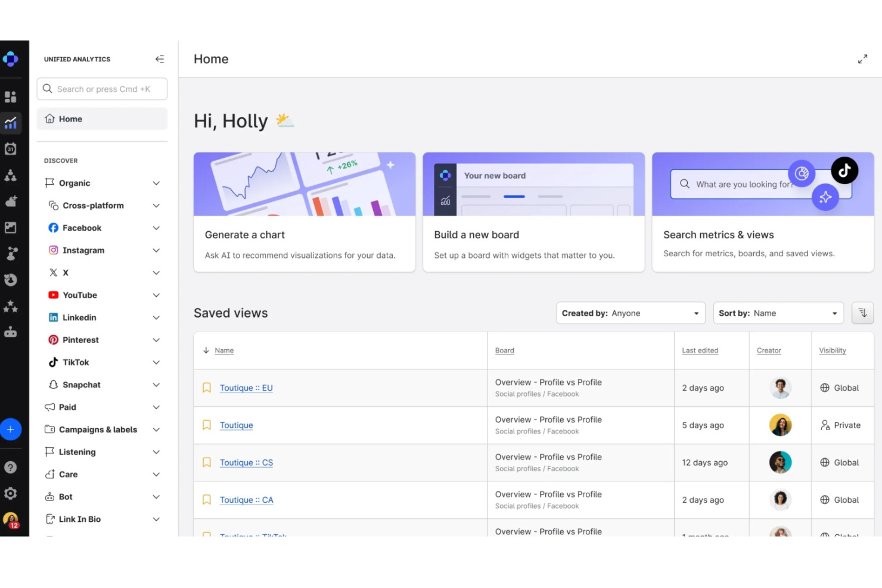Click the Build a new board card
Image resolution: width=882 pixels, height=588 pixels.
(x=533, y=211)
